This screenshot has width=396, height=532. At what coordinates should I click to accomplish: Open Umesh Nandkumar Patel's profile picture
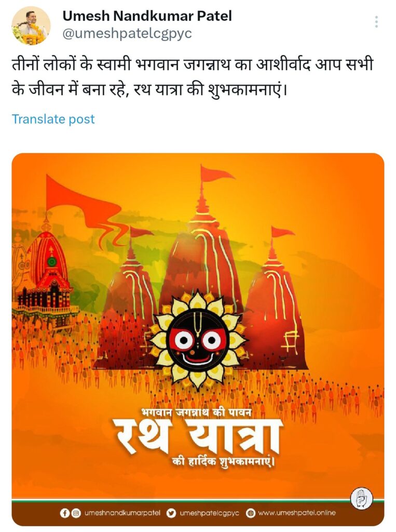coord(31,25)
